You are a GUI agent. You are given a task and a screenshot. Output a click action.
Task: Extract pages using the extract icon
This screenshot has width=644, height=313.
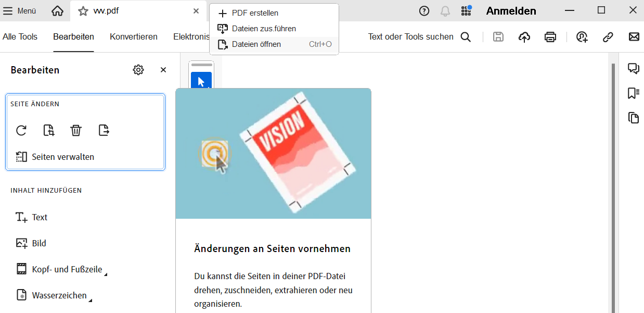(104, 130)
